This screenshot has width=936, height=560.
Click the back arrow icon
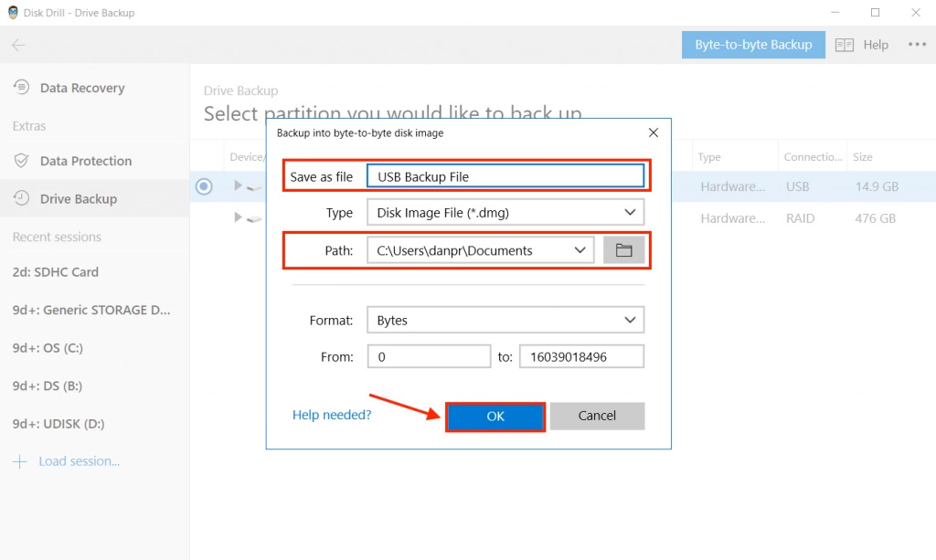coord(18,45)
